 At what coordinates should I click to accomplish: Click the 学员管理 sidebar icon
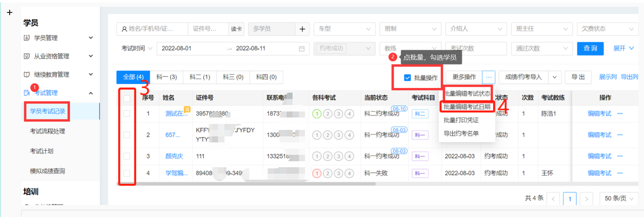click(x=27, y=38)
